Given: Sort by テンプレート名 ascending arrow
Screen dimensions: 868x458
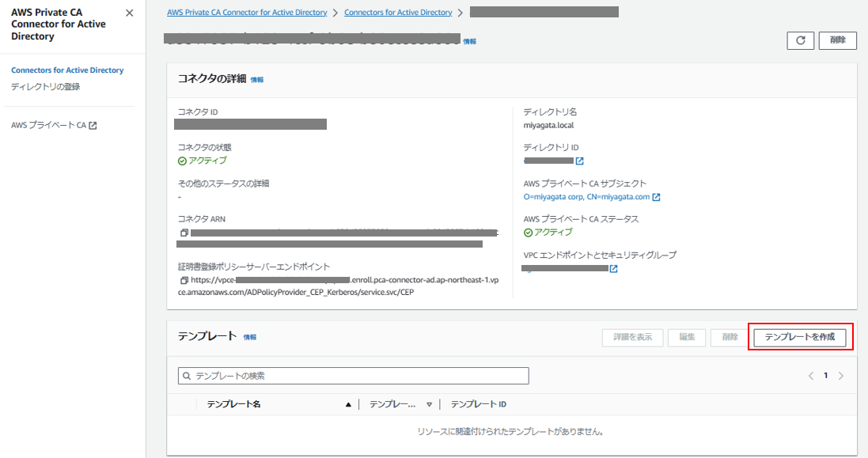Looking at the screenshot, I should [x=348, y=405].
